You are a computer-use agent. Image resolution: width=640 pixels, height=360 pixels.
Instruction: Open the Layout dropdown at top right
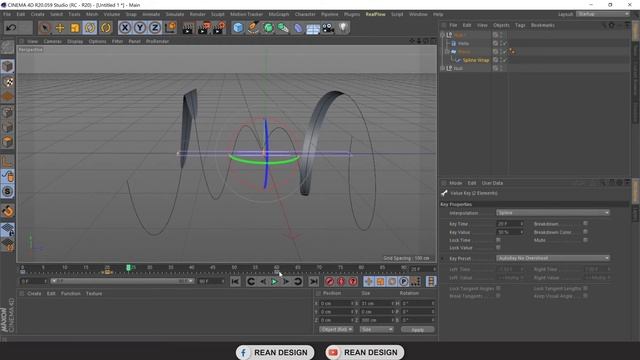(x=603, y=14)
